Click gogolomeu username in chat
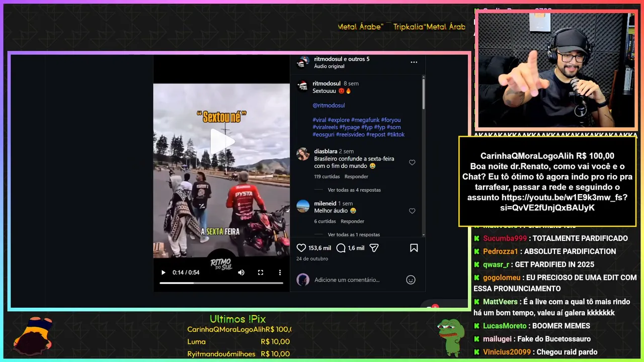The image size is (644, 362). (502, 278)
